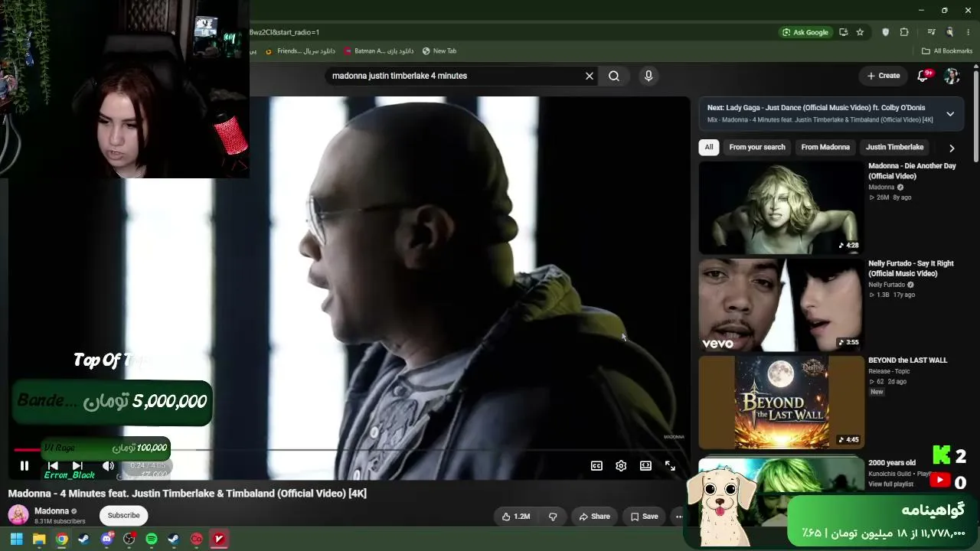Clear the YouTube search box text
The width and height of the screenshot is (980, 551).
coord(590,76)
